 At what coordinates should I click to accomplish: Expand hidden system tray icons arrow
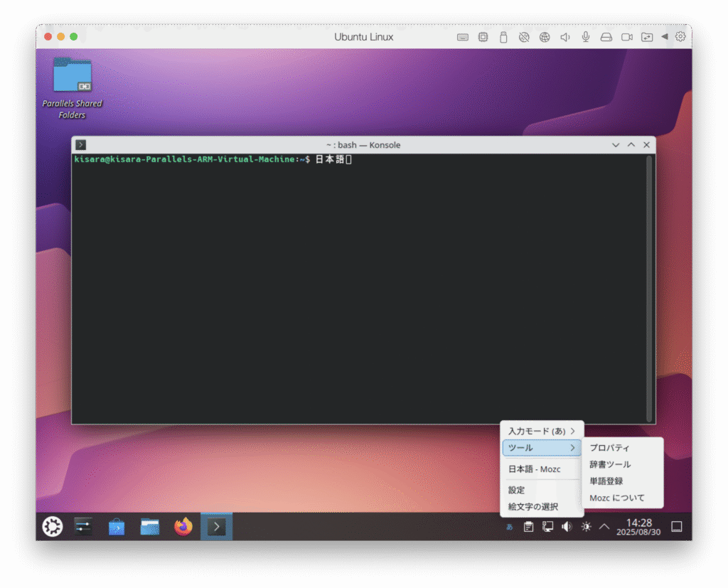[x=604, y=527]
